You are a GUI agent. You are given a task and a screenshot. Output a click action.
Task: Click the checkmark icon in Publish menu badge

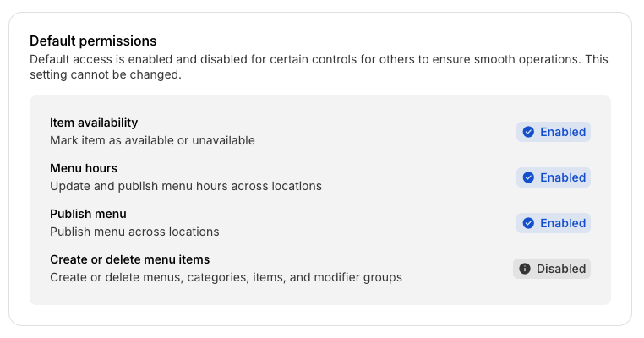(528, 223)
